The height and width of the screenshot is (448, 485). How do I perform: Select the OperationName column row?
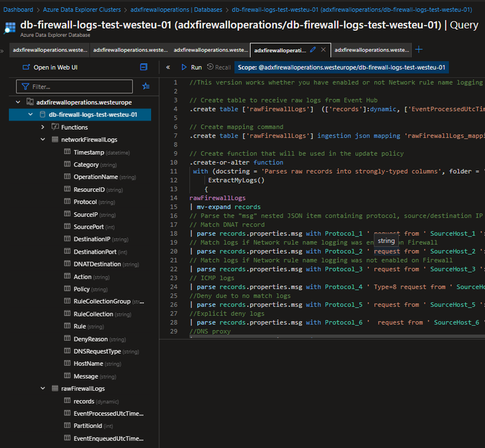[100, 177]
